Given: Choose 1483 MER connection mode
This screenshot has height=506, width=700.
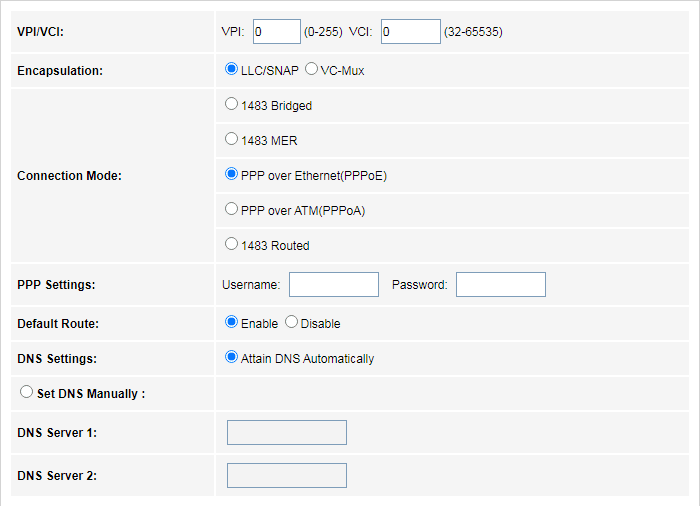Looking at the screenshot, I should tap(232, 140).
